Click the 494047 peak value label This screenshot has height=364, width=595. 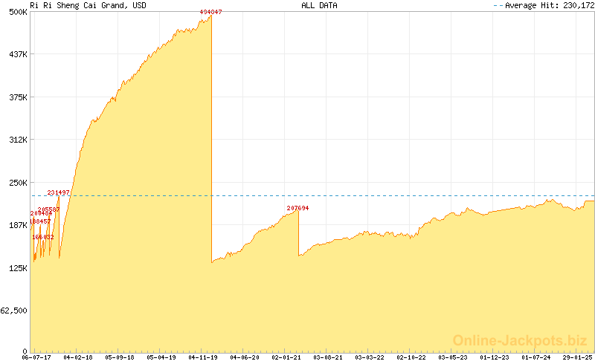pos(211,13)
